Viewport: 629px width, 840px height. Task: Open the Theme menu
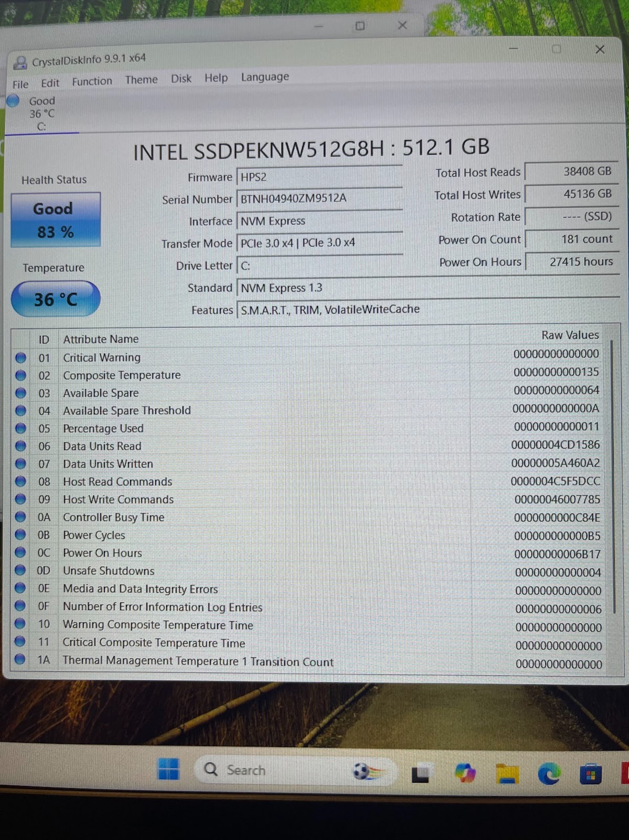[x=141, y=80]
